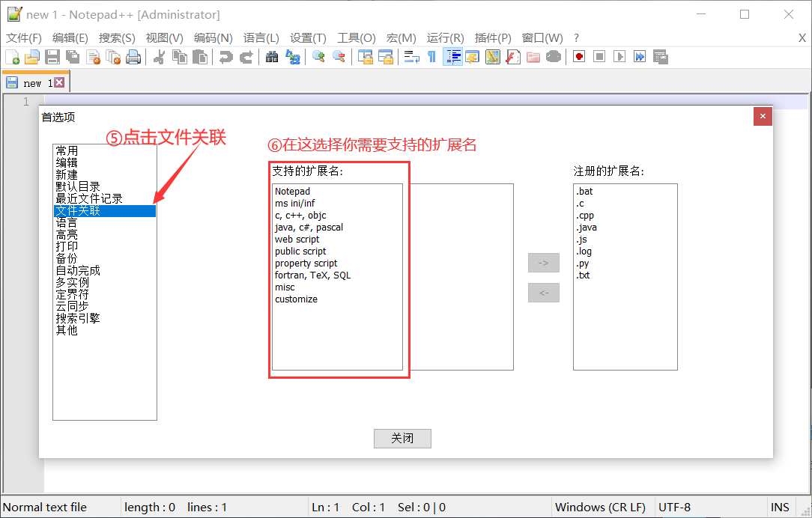Select web script in supported extensions
The image size is (812, 518).
point(337,239)
